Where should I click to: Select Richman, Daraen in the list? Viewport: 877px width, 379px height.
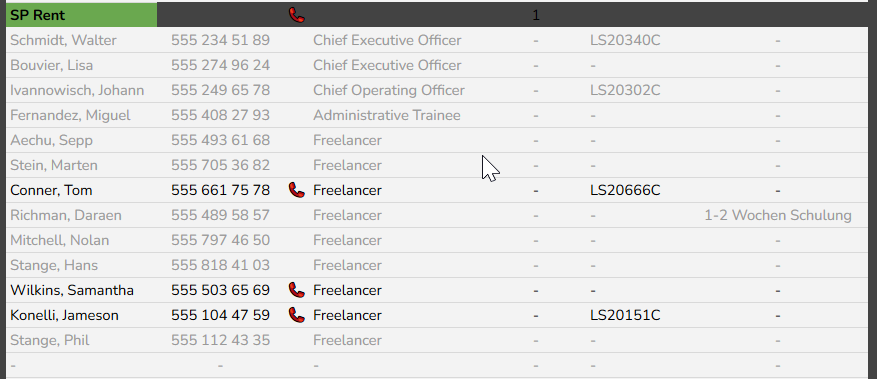click(x=65, y=215)
